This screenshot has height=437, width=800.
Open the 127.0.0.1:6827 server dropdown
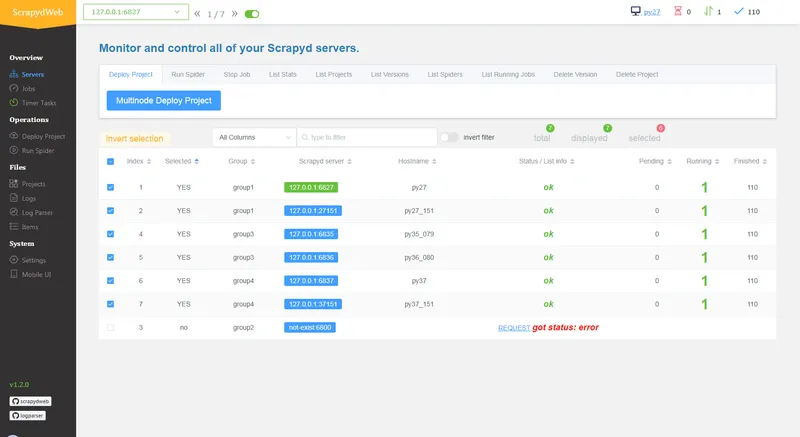click(136, 12)
